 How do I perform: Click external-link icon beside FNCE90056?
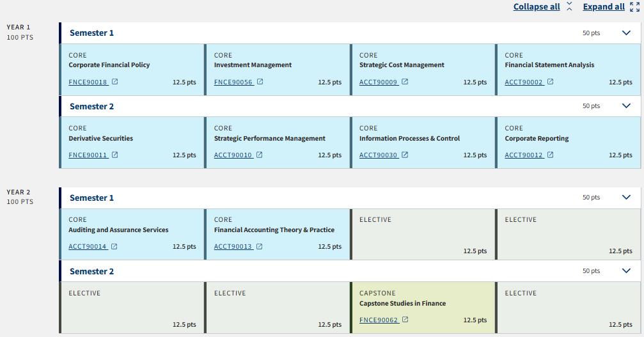(260, 82)
